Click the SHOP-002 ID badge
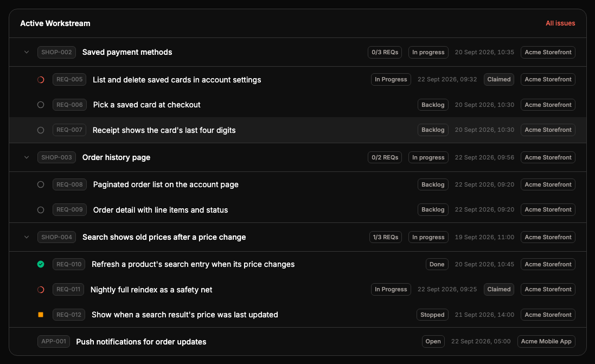This screenshot has height=364, width=595. coord(56,52)
